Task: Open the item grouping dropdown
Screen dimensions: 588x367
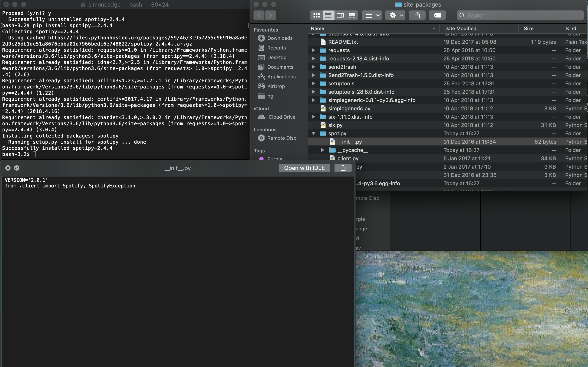Action: [x=371, y=15]
